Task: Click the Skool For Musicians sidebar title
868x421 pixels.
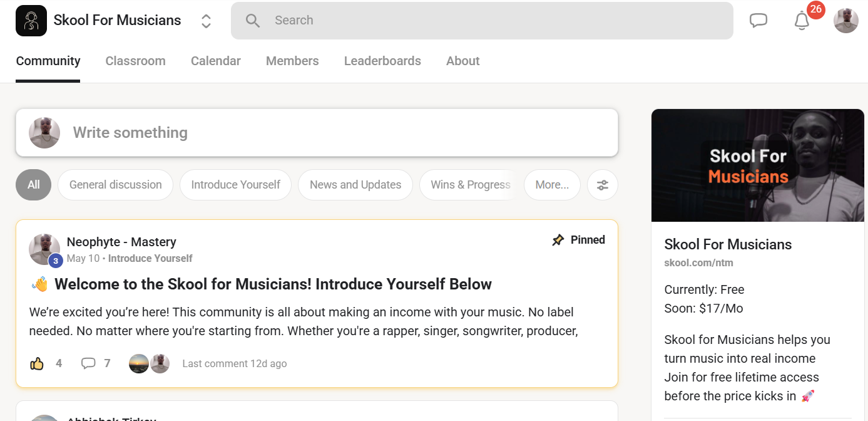Action: 728,244
